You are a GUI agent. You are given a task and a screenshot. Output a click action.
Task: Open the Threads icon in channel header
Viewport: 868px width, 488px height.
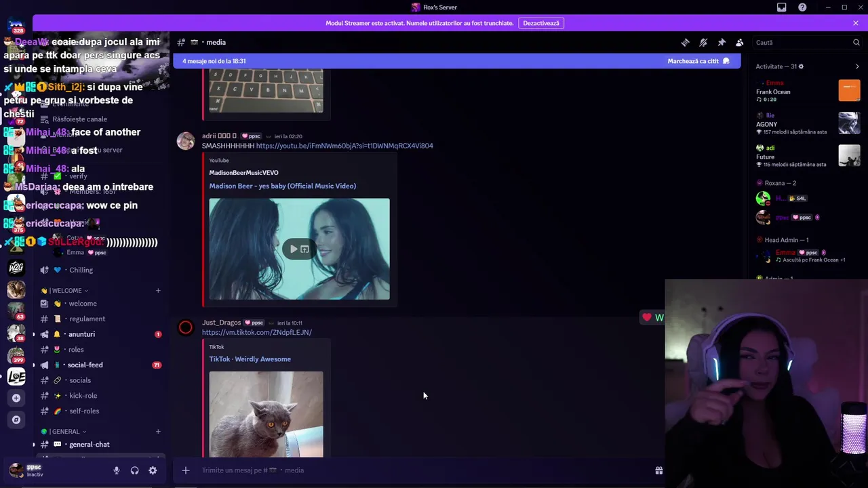[685, 42]
